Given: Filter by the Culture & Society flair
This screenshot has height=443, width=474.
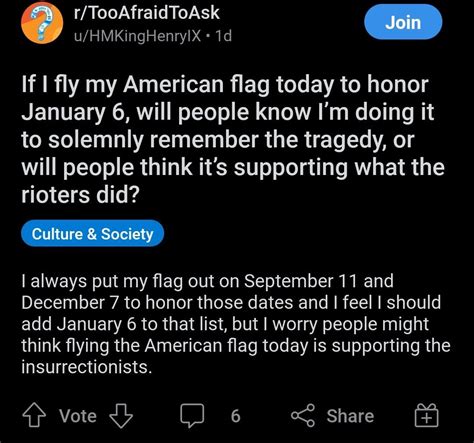Looking at the screenshot, I should (x=92, y=233).
